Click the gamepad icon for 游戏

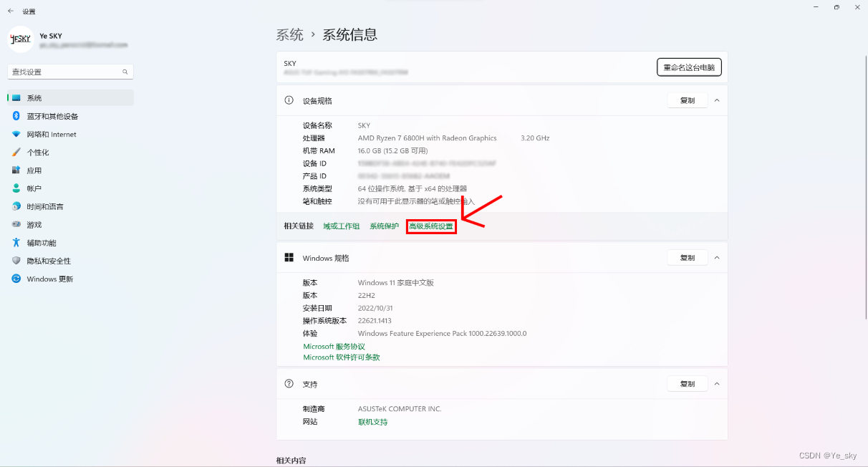coord(16,225)
